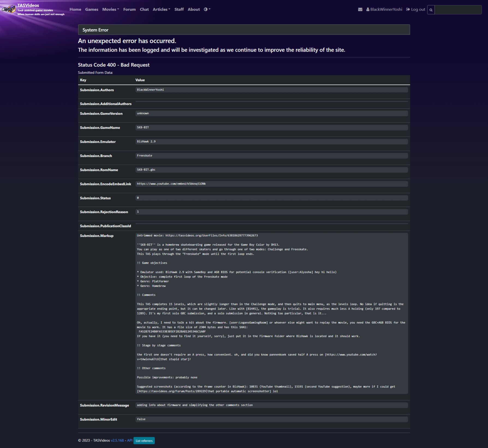
Task: Click the TASVideos logo image
Action: [x=8, y=10]
